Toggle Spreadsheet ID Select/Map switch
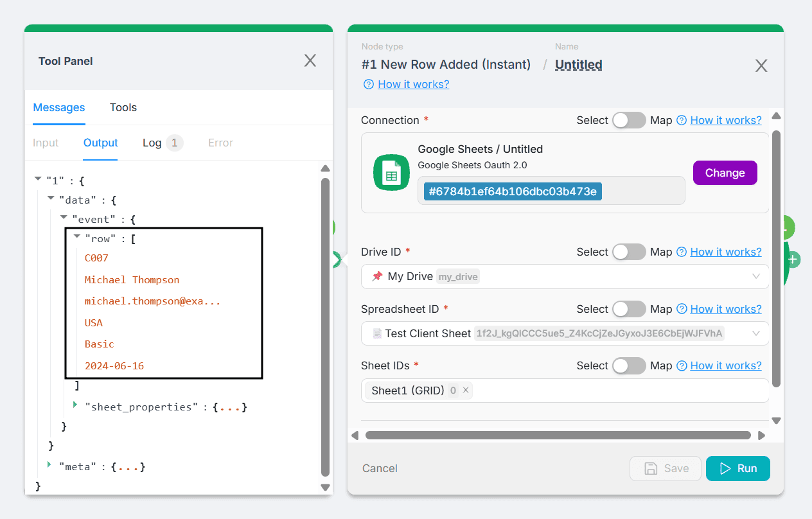 [628, 309]
